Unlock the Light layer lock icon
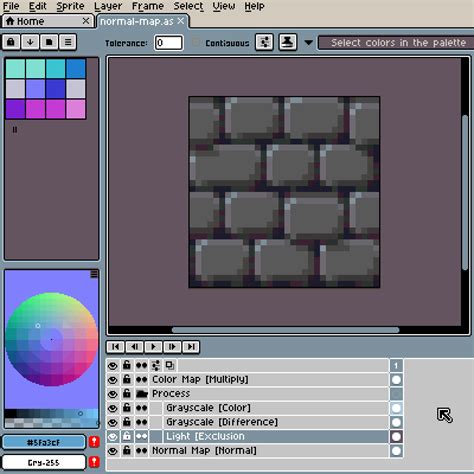This screenshot has height=474, width=474. pos(127,436)
